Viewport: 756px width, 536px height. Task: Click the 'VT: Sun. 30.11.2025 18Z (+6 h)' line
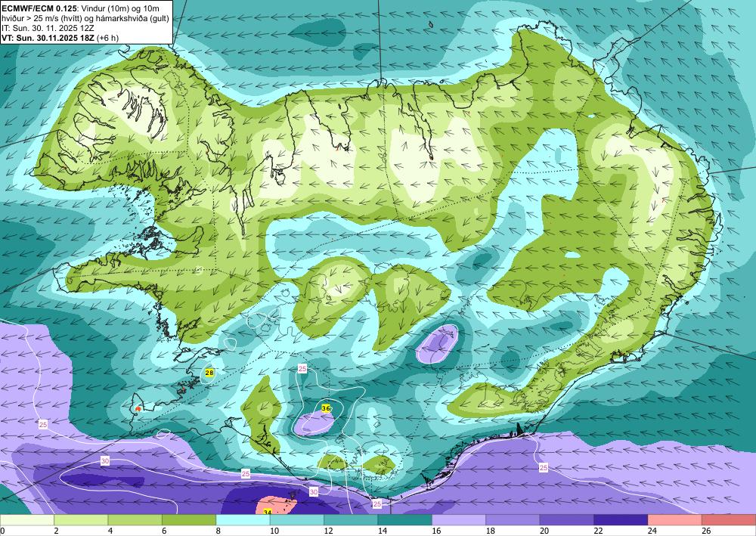tap(60, 38)
